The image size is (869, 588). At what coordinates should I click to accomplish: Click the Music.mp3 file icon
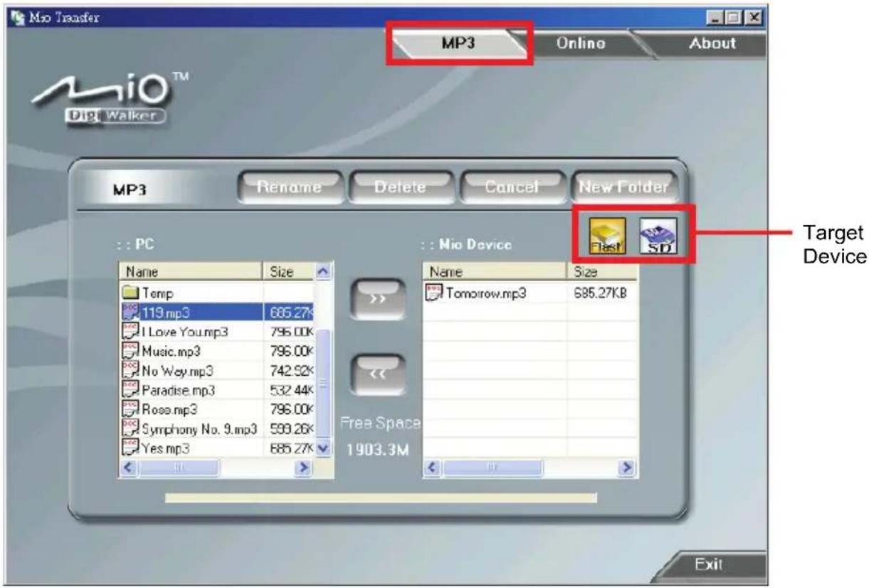[x=132, y=351]
